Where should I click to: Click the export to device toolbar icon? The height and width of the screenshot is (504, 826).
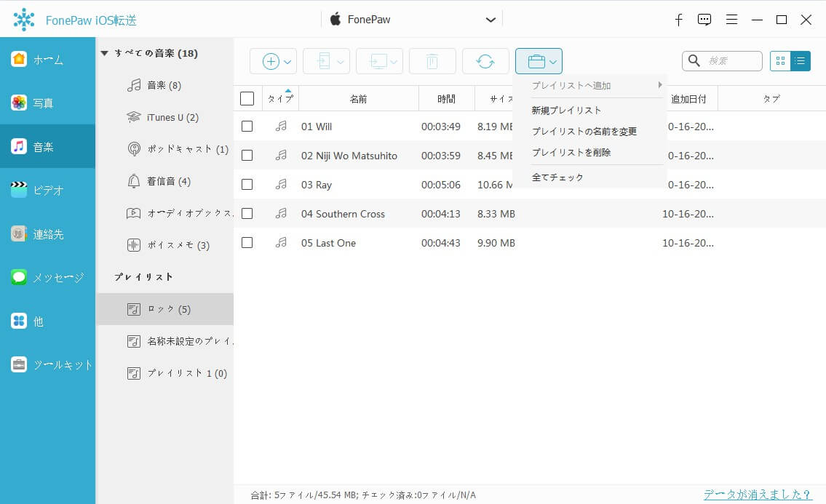tap(323, 61)
